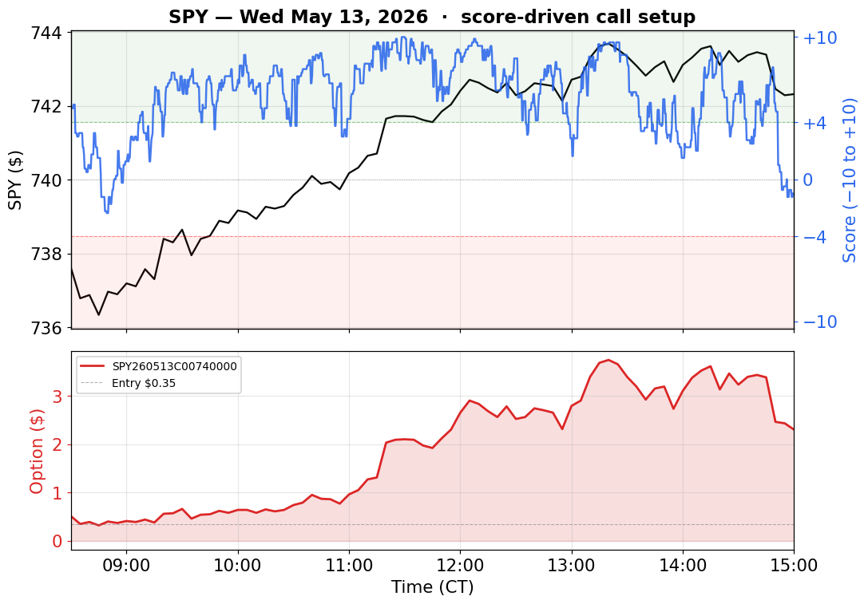The image size is (868, 604).
Task: Click the 15:00 time tick label
Action: [795, 565]
